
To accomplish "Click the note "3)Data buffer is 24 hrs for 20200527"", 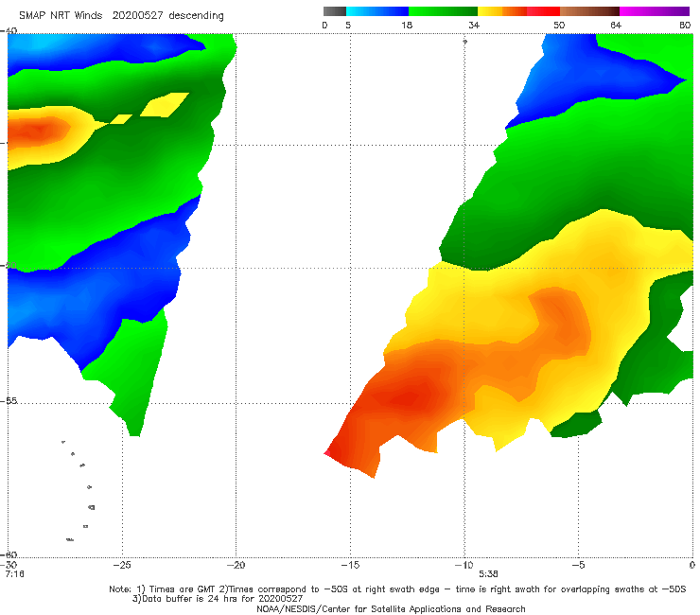I will (x=218, y=599).
